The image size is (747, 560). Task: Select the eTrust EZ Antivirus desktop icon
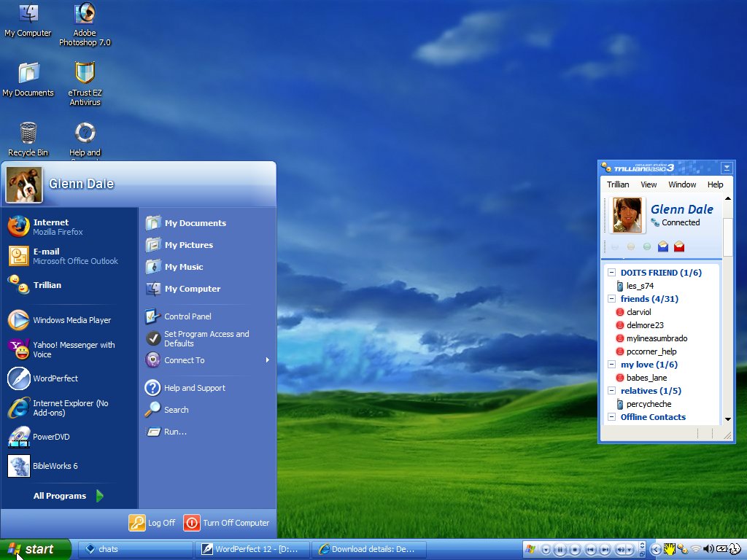[85, 84]
